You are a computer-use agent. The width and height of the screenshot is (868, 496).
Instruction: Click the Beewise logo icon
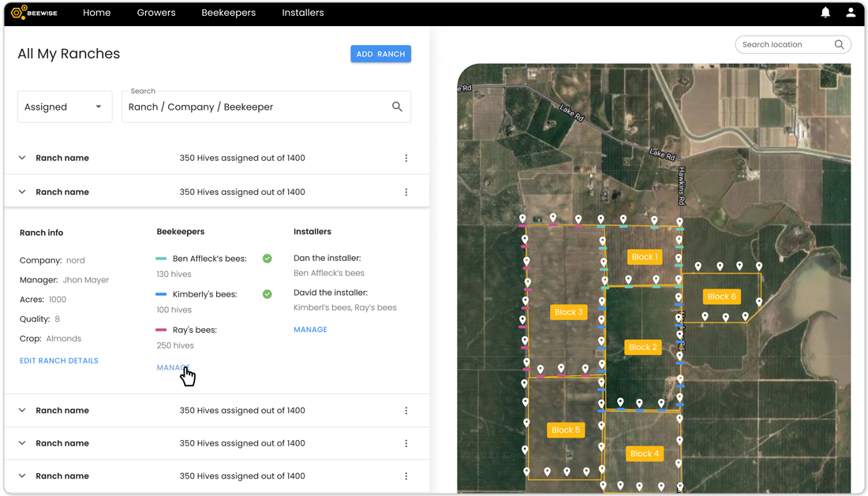pos(17,13)
